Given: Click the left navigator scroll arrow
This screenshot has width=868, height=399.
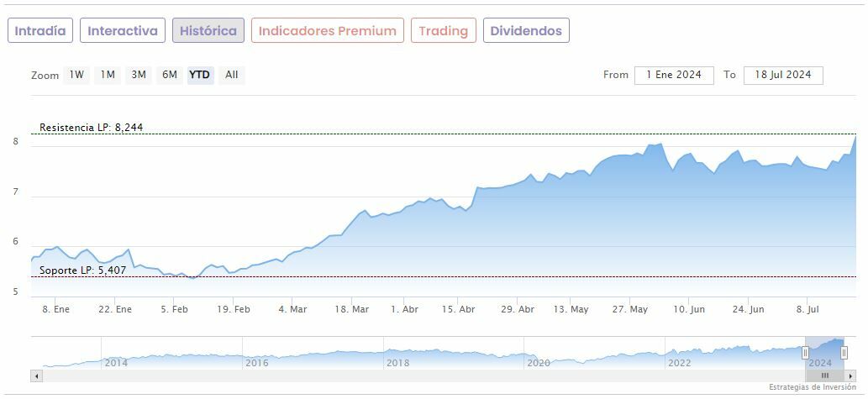Looking at the screenshot, I should tap(36, 375).
